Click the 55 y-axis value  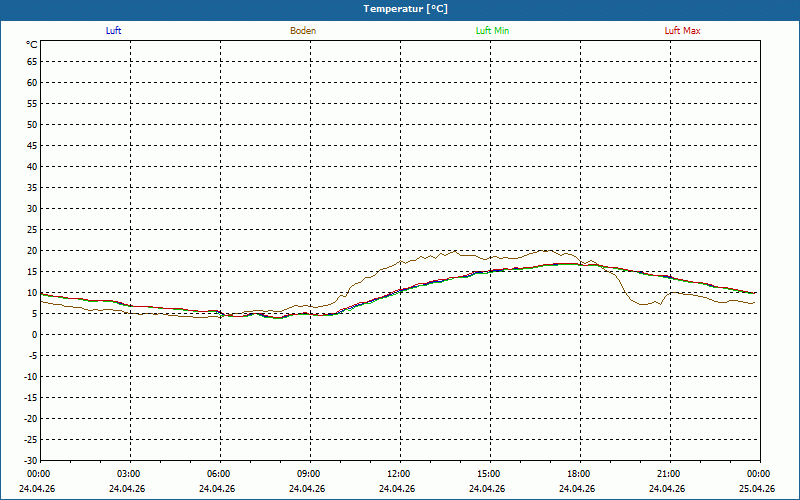pos(32,104)
